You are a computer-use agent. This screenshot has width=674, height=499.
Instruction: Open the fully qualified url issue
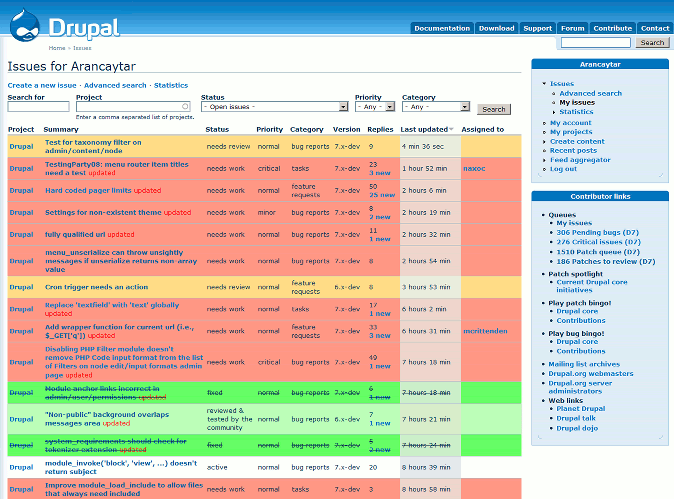point(75,234)
